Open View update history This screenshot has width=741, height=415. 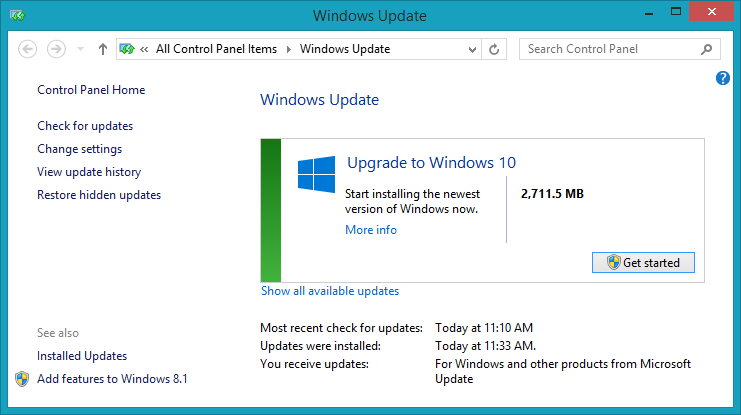(89, 172)
